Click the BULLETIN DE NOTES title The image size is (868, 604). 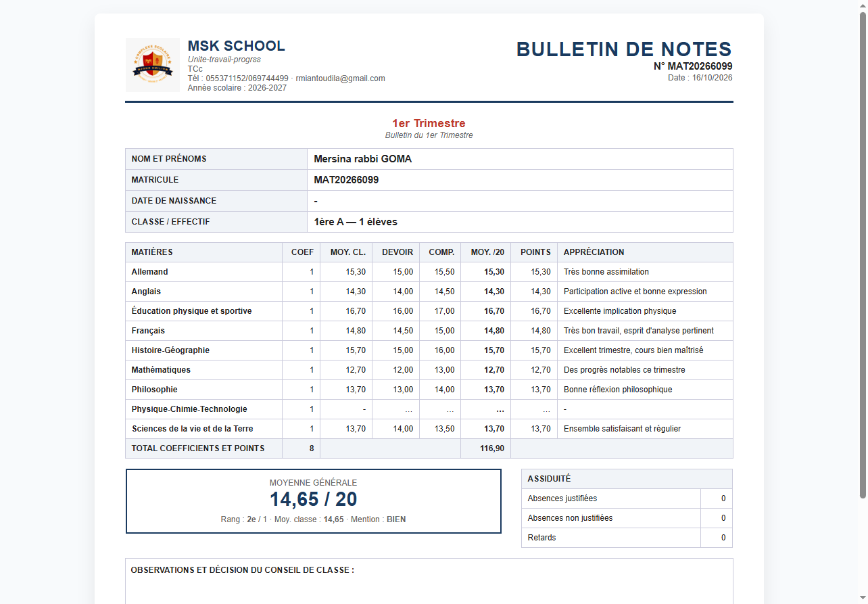[624, 49]
